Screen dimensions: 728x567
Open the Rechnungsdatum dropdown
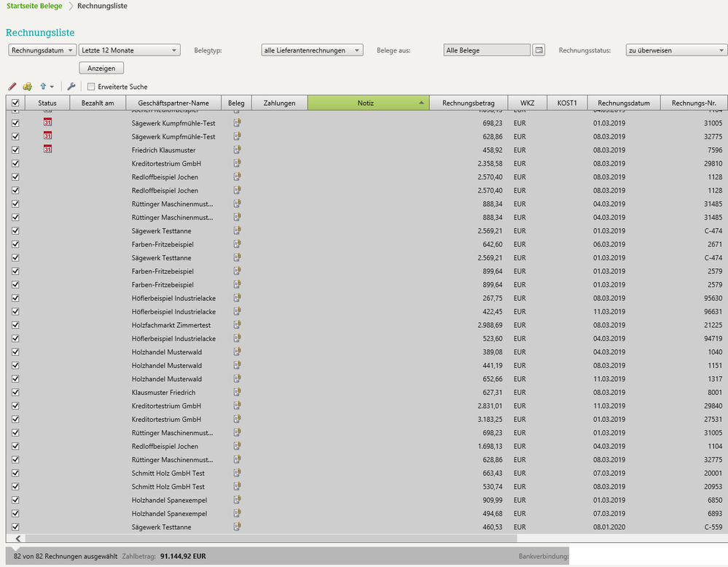pyautogui.click(x=42, y=50)
